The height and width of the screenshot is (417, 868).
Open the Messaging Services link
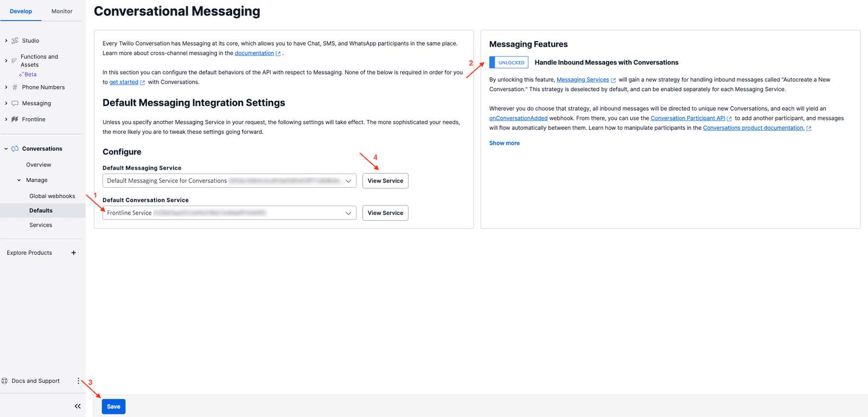(583, 80)
